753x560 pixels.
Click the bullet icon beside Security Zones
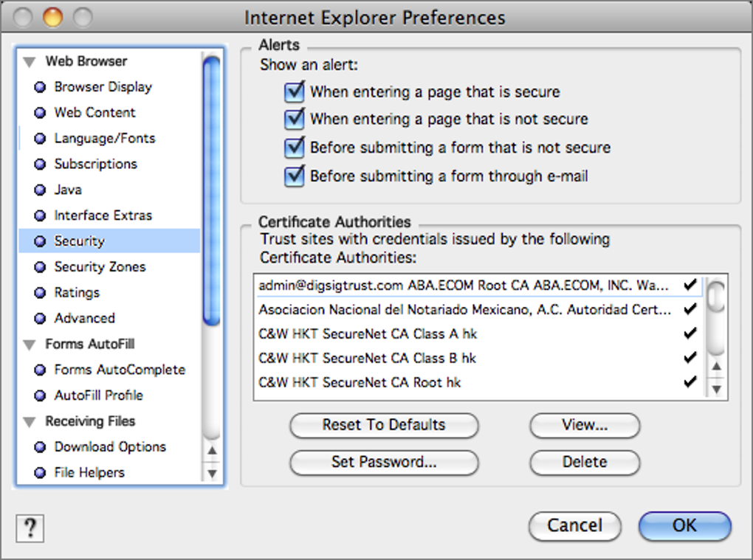[41, 267]
